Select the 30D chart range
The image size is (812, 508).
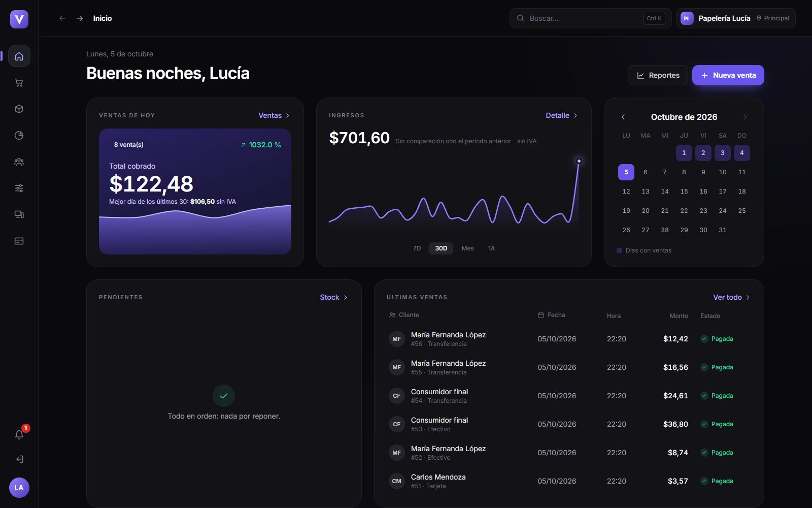pyautogui.click(x=441, y=248)
